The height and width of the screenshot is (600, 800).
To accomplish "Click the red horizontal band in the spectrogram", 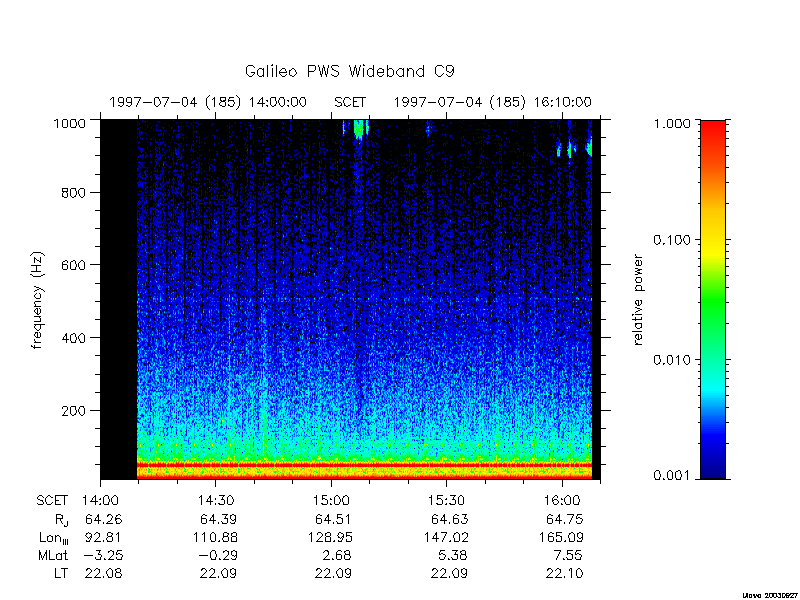I will (365, 465).
